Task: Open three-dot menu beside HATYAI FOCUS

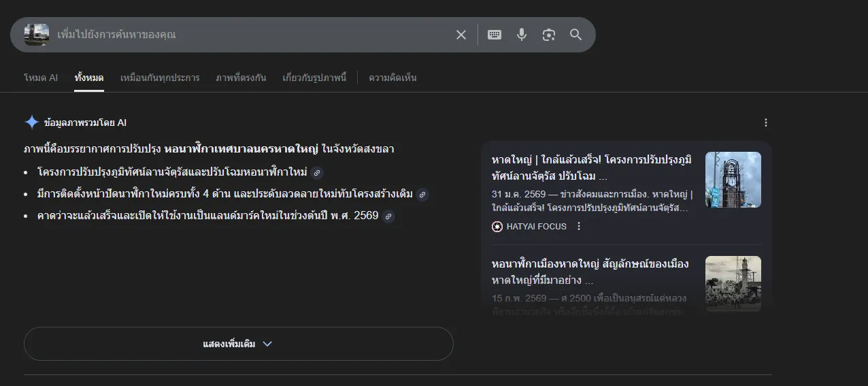Action: point(579,227)
